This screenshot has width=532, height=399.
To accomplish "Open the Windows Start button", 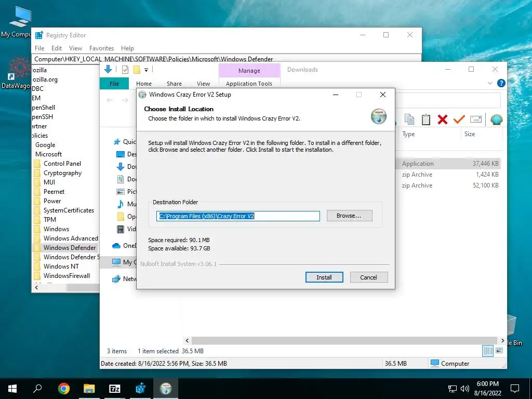I will coord(12,389).
